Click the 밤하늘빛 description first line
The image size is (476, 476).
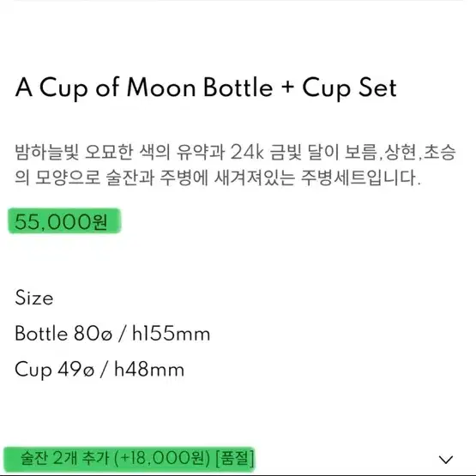click(235, 153)
